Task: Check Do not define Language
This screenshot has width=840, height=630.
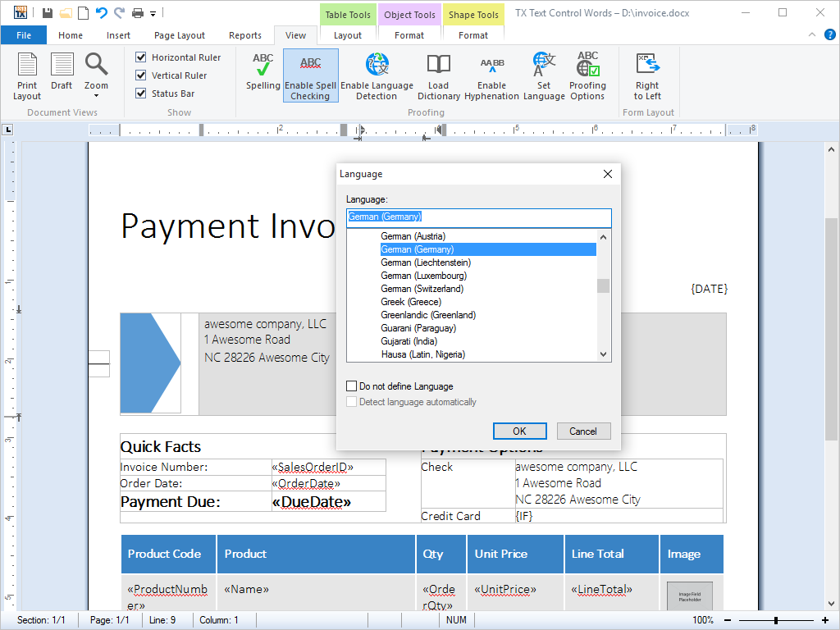Action: 352,386
